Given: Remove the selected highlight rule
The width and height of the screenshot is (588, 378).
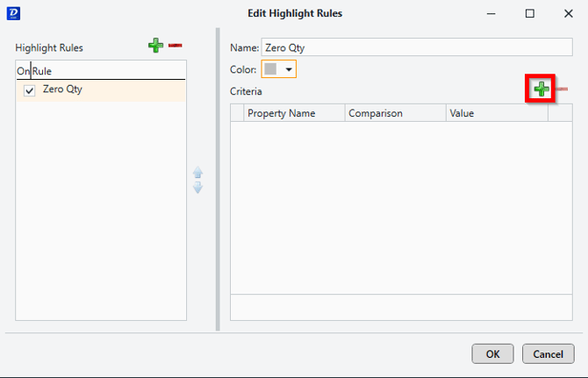Looking at the screenshot, I should click(176, 46).
